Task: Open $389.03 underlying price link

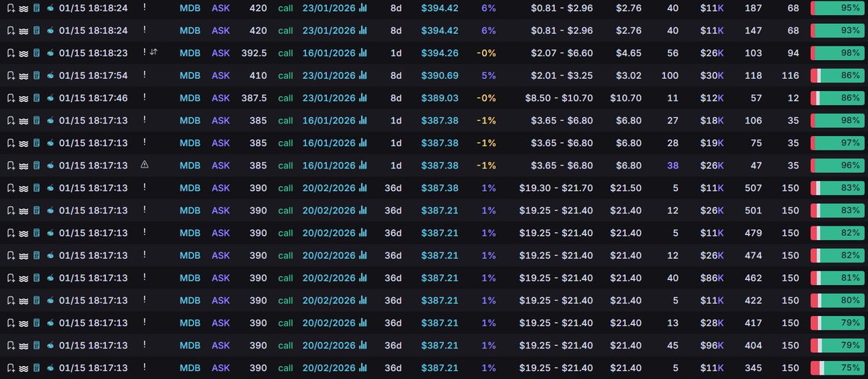Action: pyautogui.click(x=440, y=98)
